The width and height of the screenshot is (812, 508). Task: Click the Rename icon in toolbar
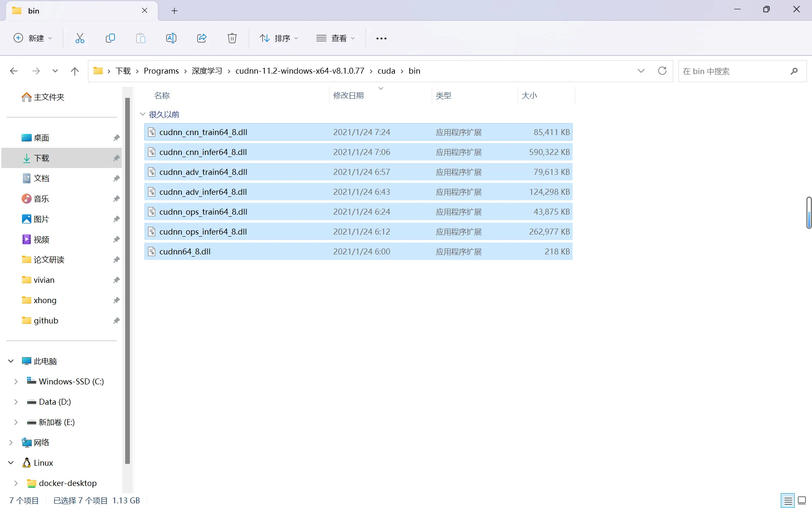pos(171,38)
